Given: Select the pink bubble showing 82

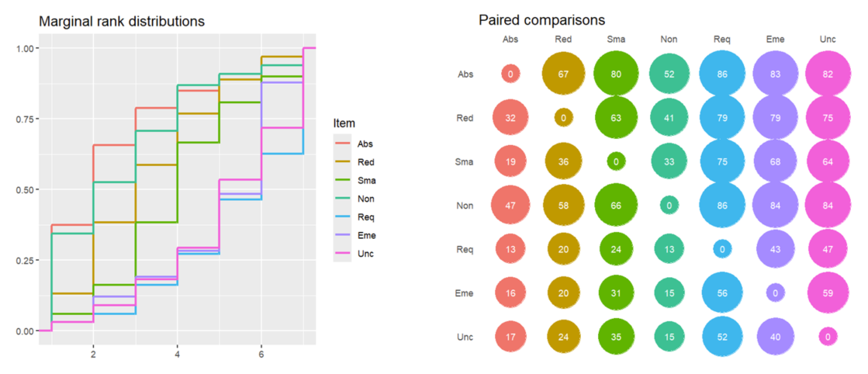Looking at the screenshot, I should point(828,74).
